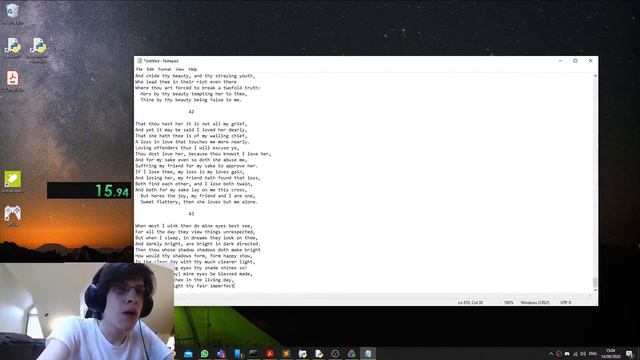The image size is (640, 360).
Task: Open WhatsApp from the taskbar
Action: (x=204, y=353)
